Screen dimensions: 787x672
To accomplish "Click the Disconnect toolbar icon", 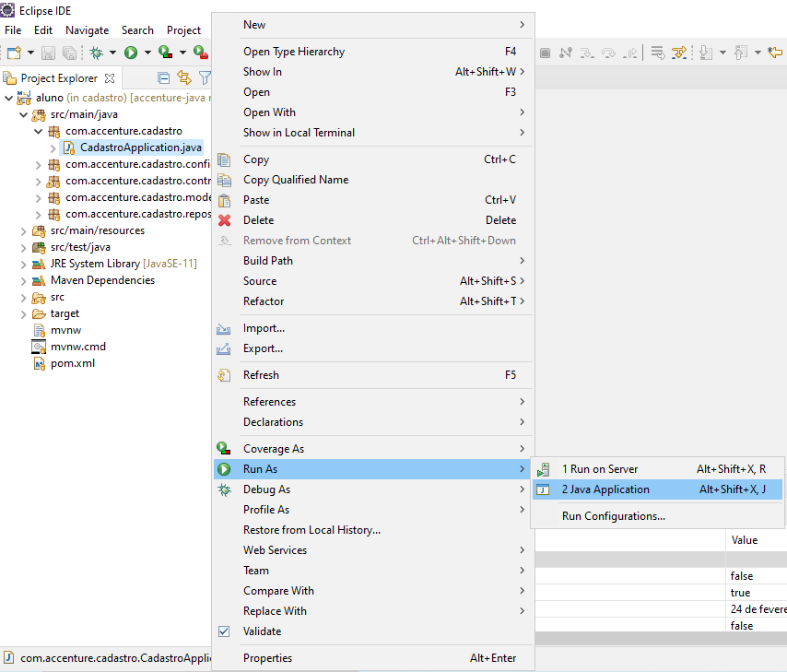I will click(x=566, y=53).
